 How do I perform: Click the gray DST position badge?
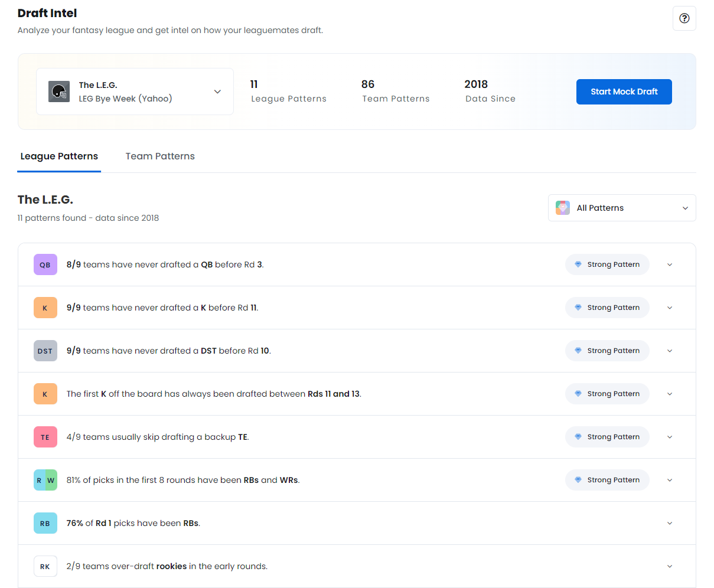point(45,351)
